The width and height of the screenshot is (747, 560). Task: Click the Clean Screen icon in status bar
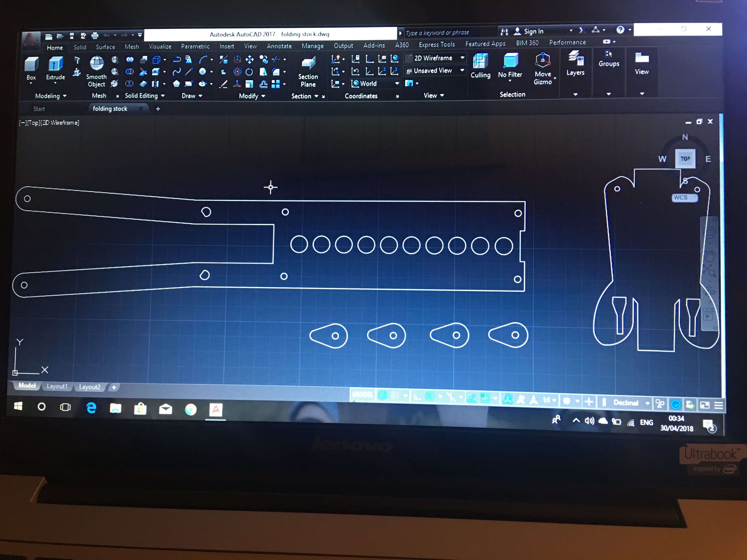pos(705,405)
